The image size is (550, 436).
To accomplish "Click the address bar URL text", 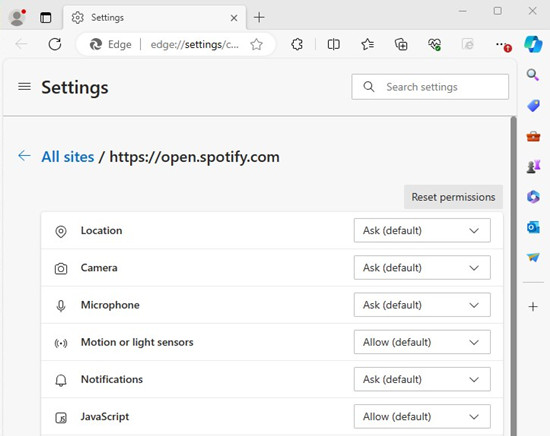I will click(x=195, y=45).
